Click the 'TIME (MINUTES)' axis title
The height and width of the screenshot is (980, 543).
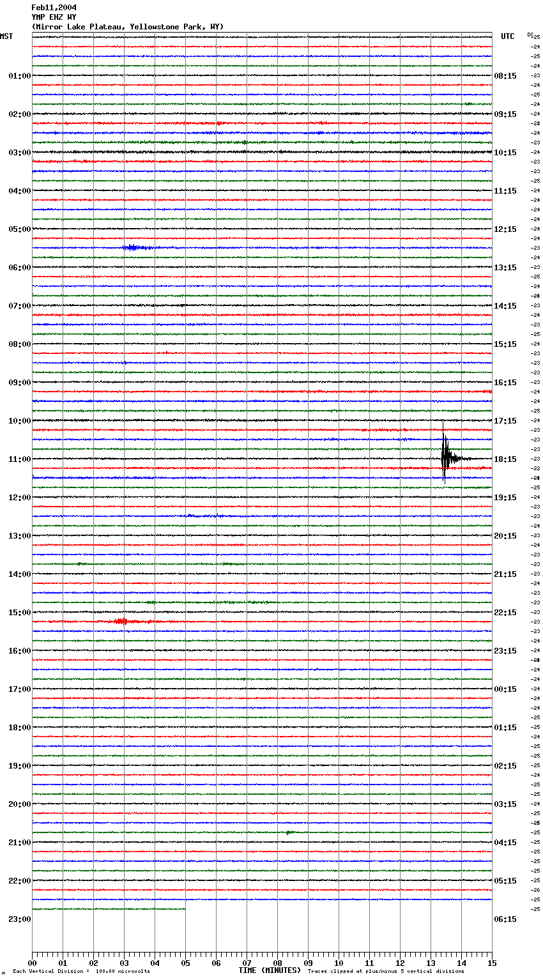tap(270, 970)
